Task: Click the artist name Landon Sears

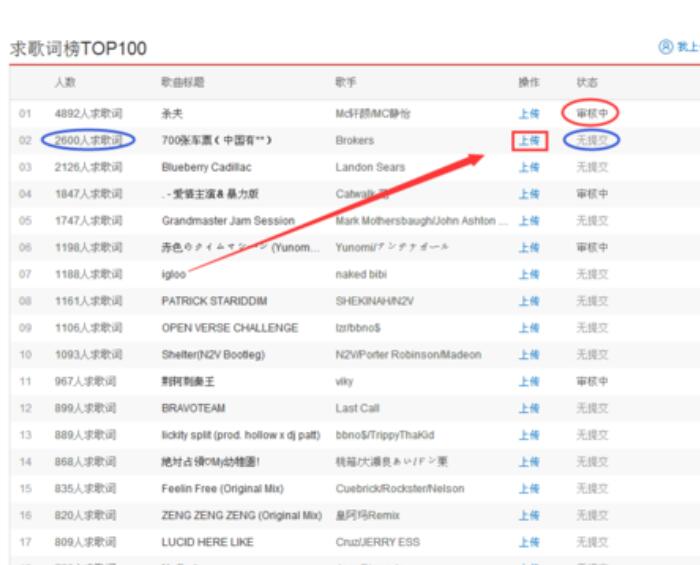Action: tap(370, 167)
